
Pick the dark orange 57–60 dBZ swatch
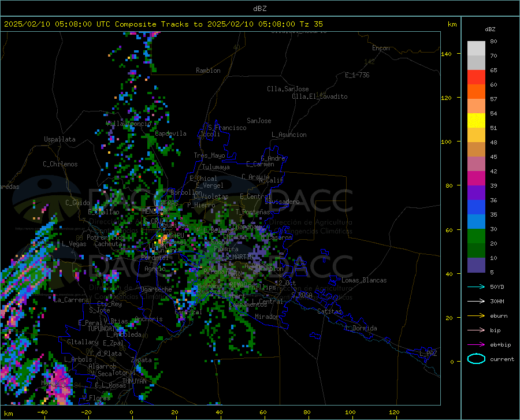476,92
